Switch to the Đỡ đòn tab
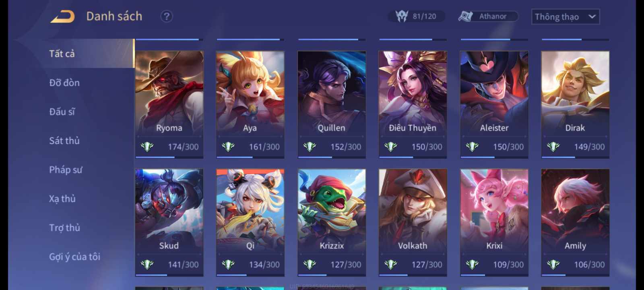The width and height of the screenshot is (644, 290). click(x=64, y=83)
